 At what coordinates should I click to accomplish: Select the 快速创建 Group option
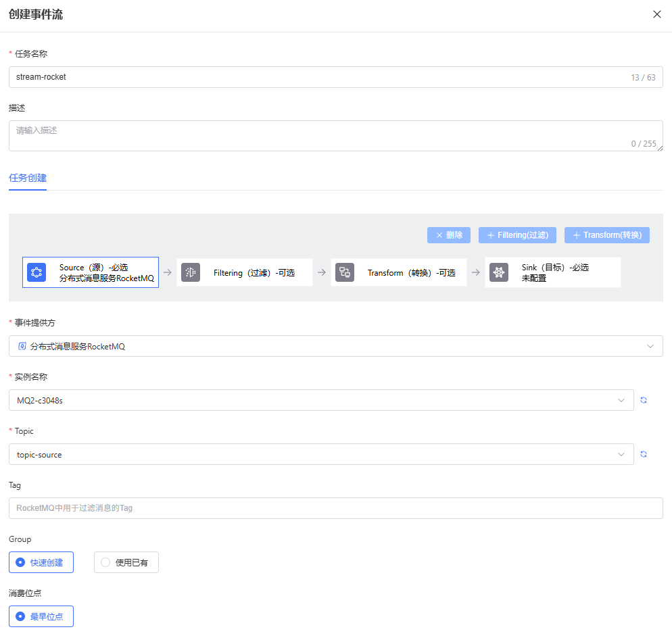(41, 562)
